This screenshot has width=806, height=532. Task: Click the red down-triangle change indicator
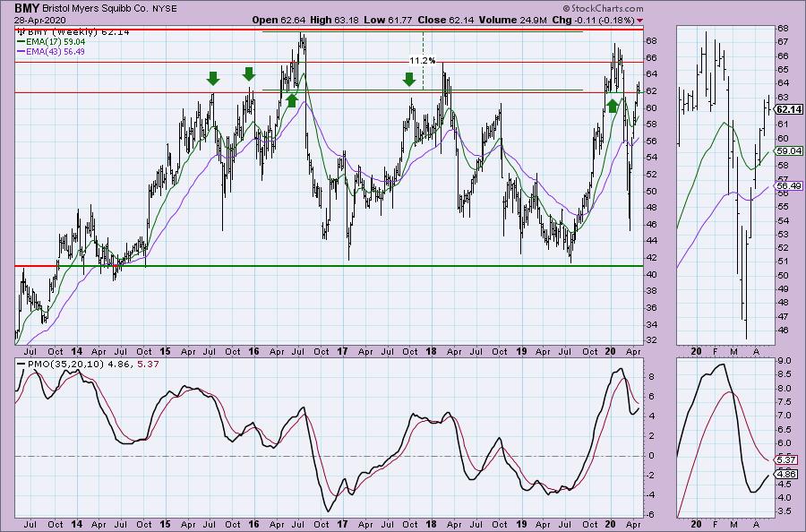[639, 21]
